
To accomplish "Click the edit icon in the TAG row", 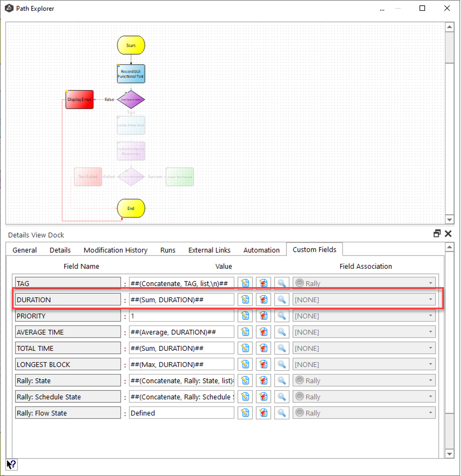I will click(x=245, y=283).
